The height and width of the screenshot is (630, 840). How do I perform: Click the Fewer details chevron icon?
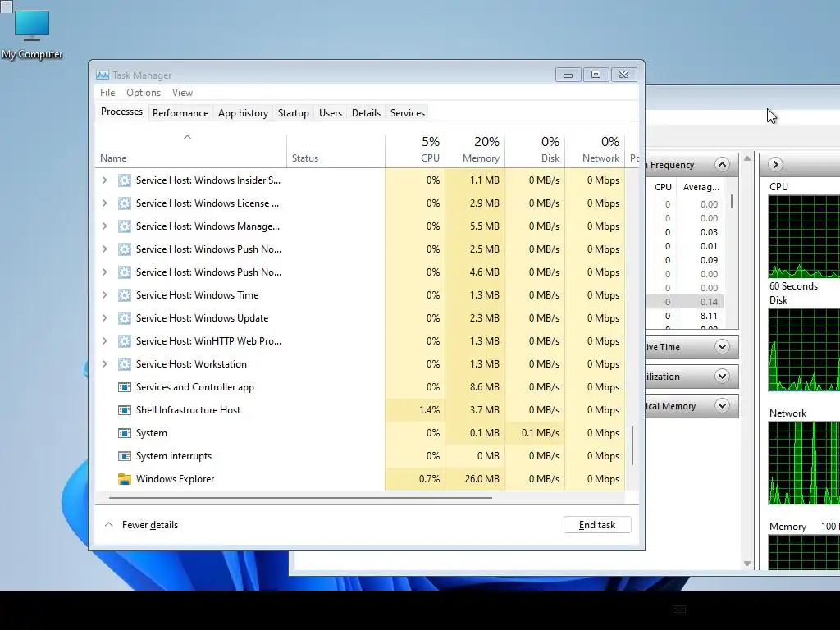click(109, 524)
